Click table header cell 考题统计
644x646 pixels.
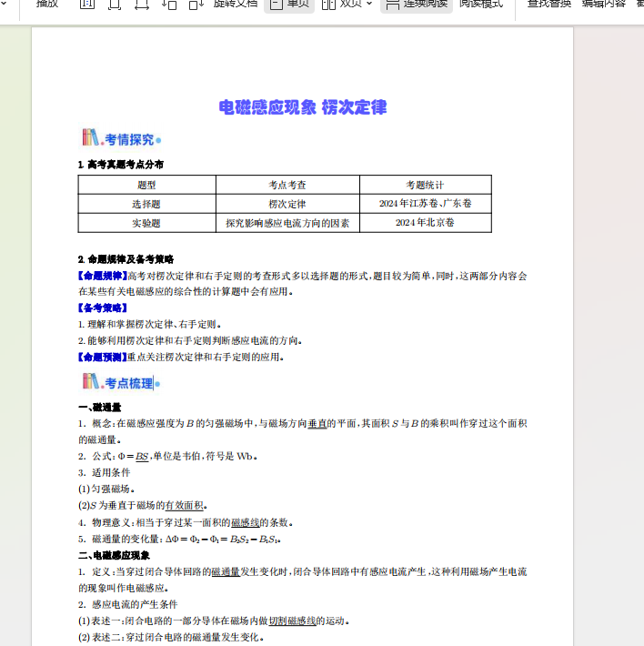coord(426,185)
